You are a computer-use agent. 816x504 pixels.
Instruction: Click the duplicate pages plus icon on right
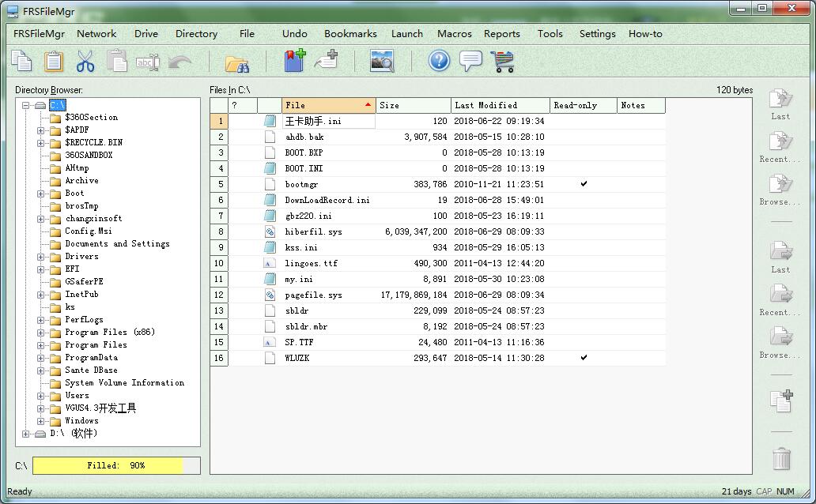[782, 401]
